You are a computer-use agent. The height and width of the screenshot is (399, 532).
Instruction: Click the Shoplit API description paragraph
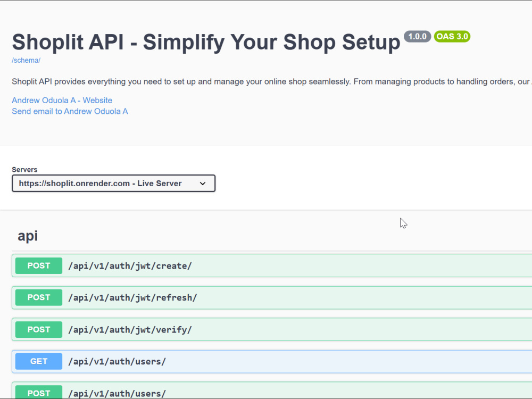272,81
